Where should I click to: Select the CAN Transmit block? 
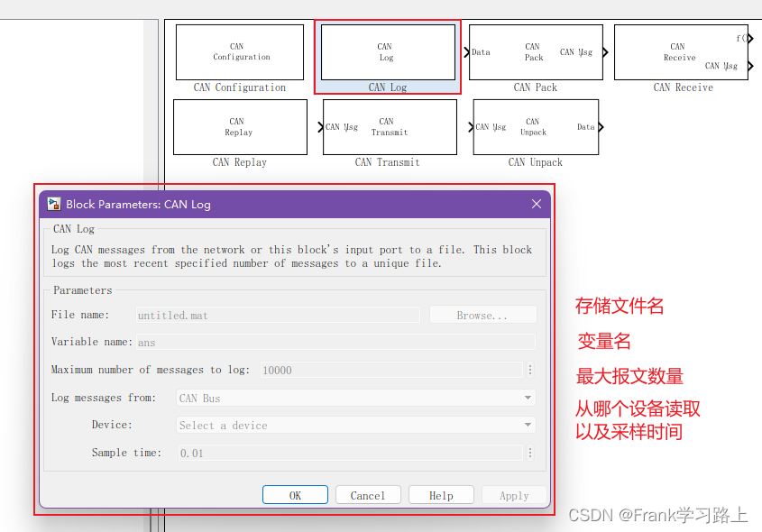[x=389, y=126]
